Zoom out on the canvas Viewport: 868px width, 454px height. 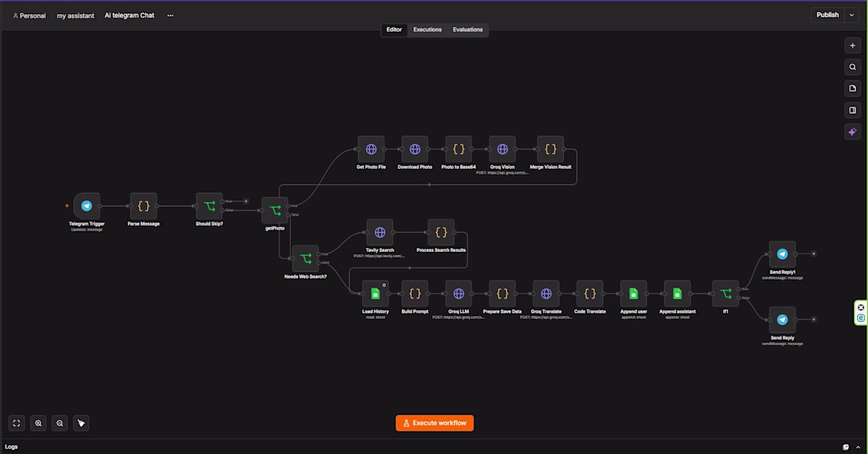tap(60, 423)
